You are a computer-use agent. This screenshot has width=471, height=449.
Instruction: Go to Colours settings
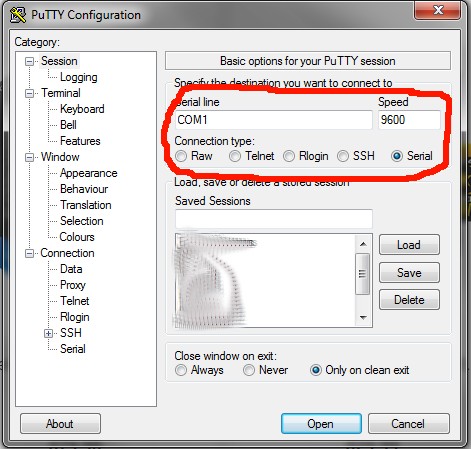(77, 237)
